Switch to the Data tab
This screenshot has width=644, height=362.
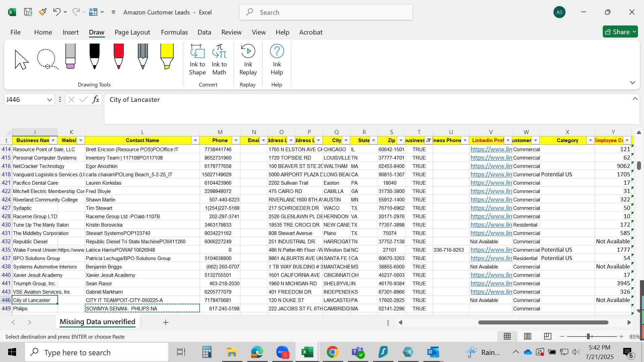click(204, 32)
